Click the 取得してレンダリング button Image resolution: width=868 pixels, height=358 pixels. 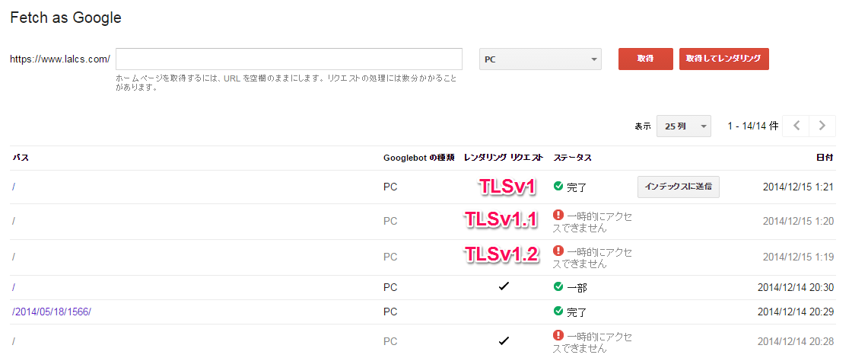[723, 59]
